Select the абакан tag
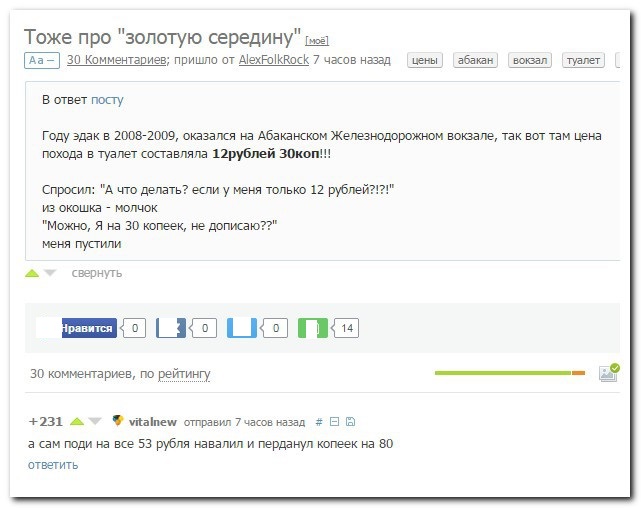The image size is (641, 508). 475,60
